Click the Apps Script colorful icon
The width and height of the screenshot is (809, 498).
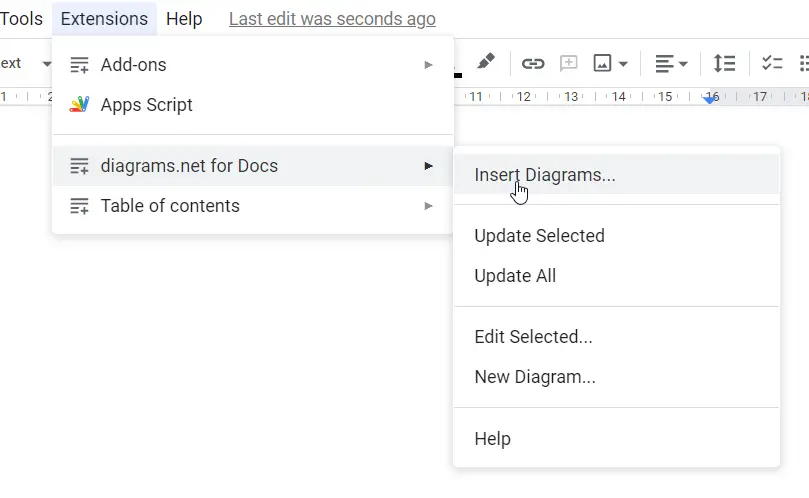79,105
